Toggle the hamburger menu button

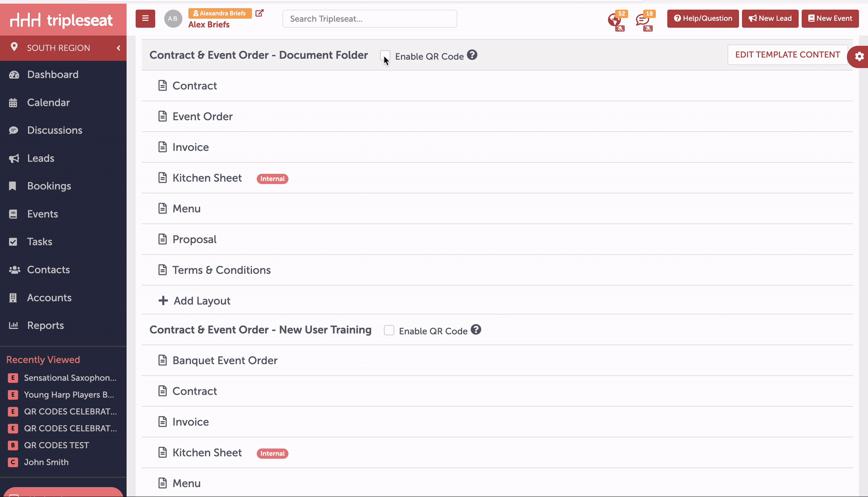[x=145, y=18]
